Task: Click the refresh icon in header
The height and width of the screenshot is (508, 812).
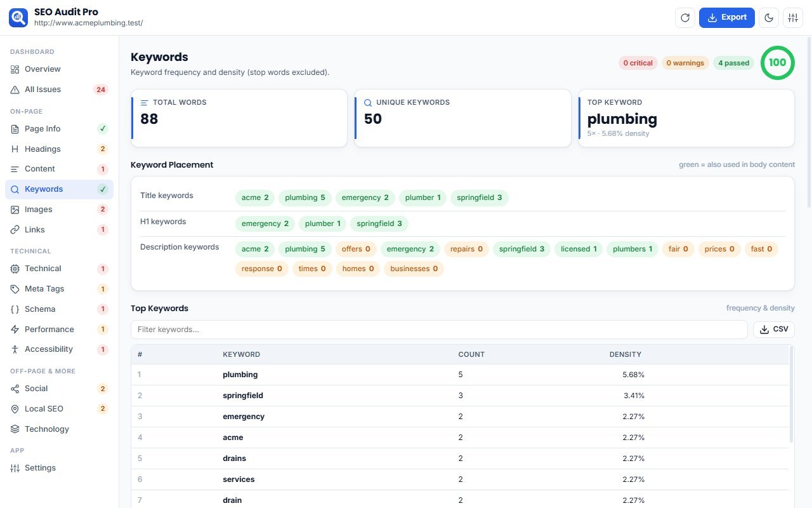Action: tap(685, 18)
